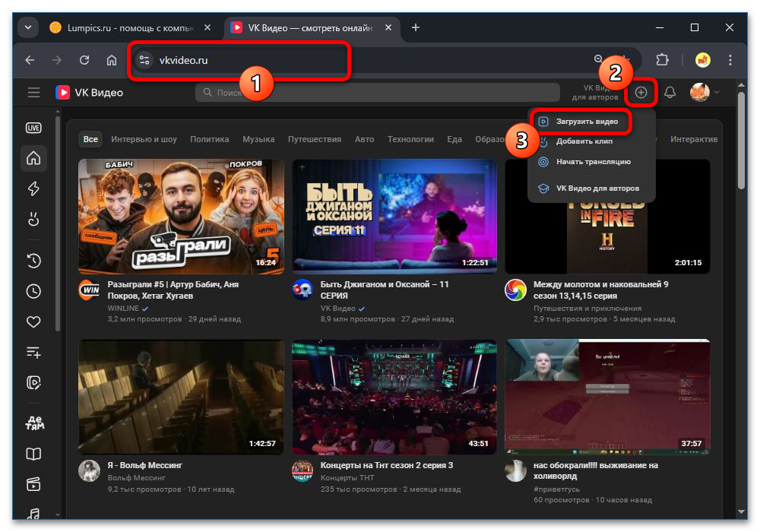Open the book-shaped sidebar icon

[x=33, y=454]
